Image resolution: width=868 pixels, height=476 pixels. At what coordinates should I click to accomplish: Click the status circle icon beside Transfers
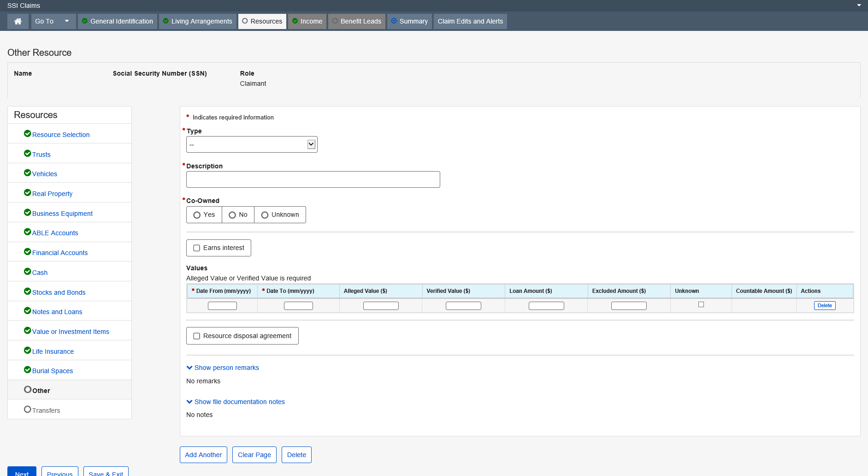[28, 410]
